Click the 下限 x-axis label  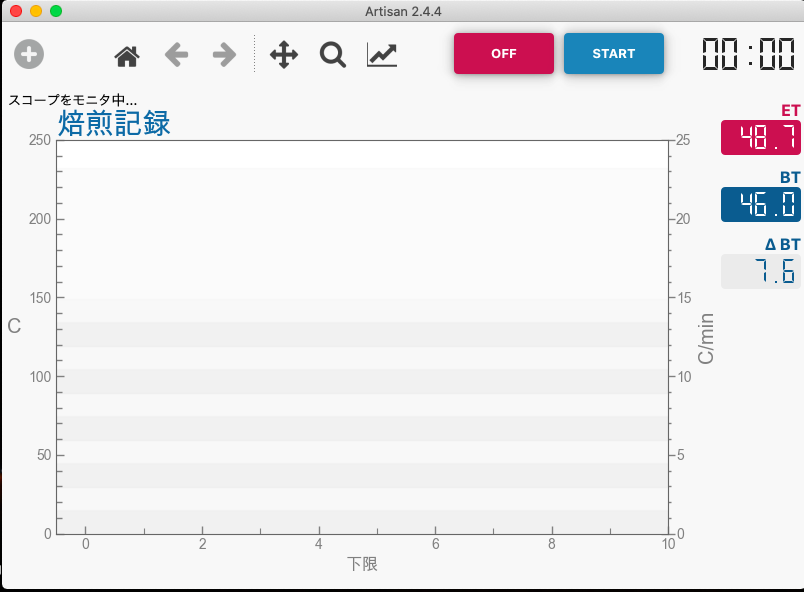(362, 565)
